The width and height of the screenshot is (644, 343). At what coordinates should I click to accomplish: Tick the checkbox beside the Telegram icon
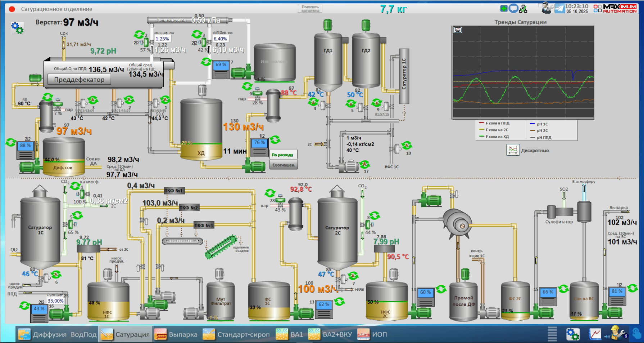coord(556,5)
